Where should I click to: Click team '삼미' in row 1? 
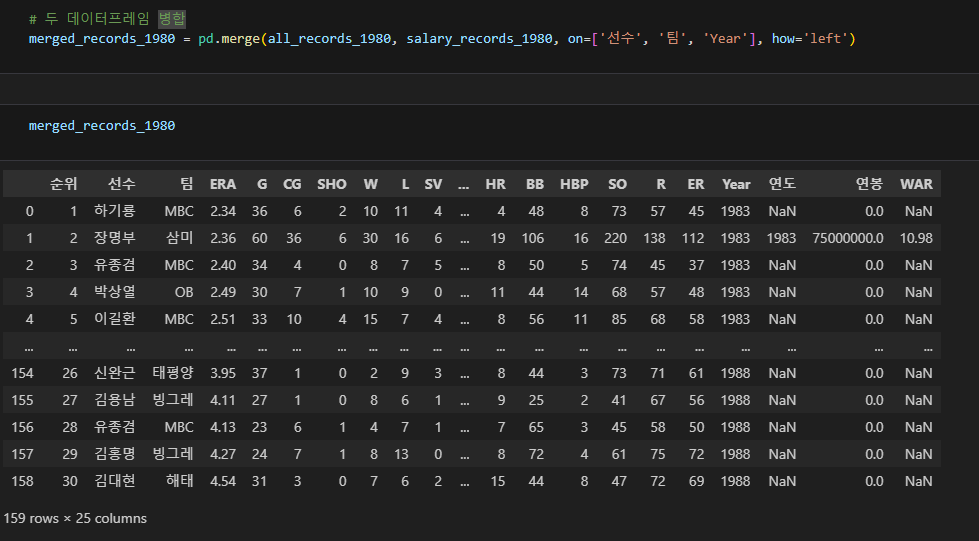[x=179, y=238]
